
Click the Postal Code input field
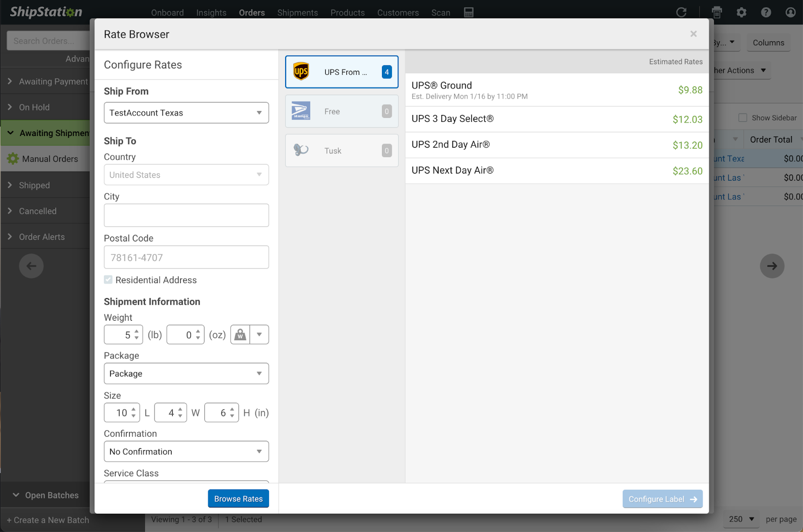click(x=186, y=257)
